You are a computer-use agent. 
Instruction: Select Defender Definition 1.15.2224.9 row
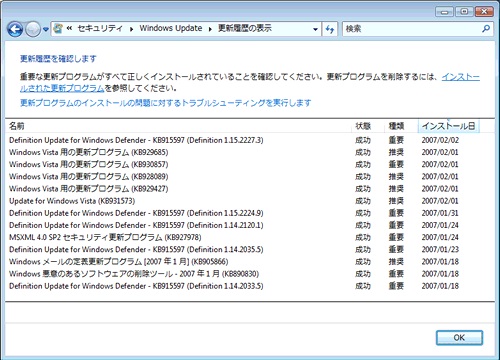point(250,213)
